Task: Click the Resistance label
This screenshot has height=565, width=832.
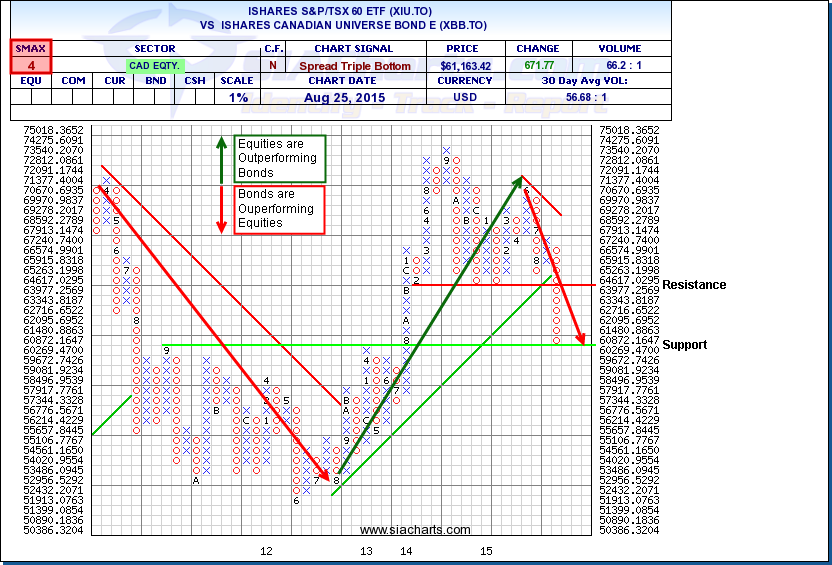Action: [693, 285]
